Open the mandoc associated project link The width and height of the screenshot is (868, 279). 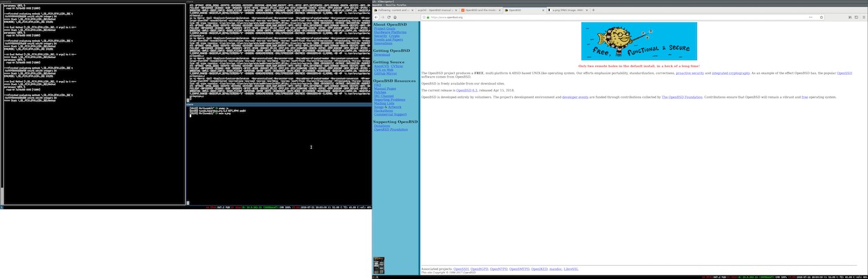[556, 269]
